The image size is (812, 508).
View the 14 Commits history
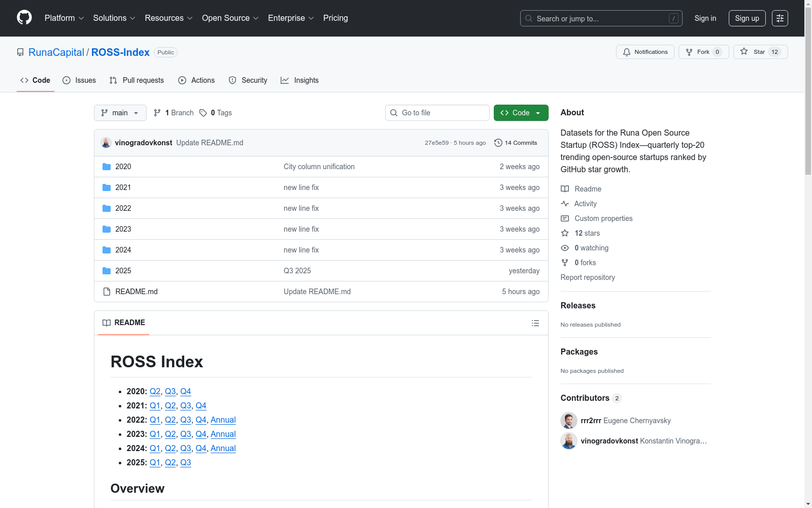[516, 143]
